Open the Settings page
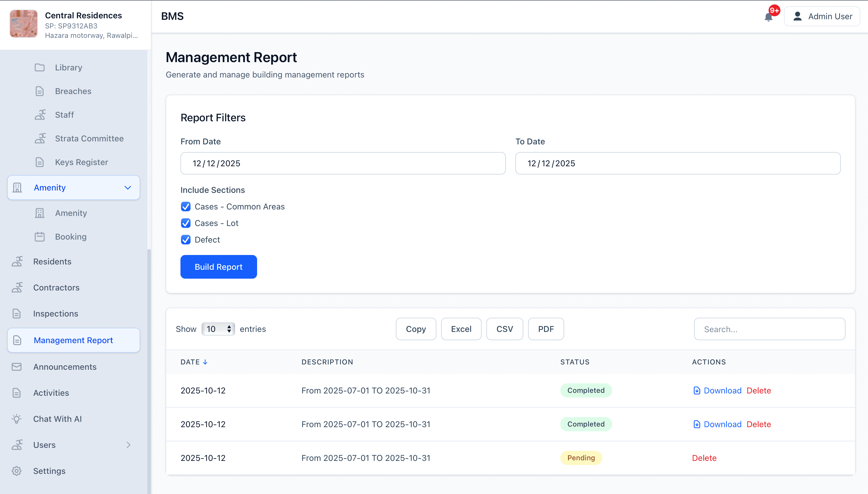This screenshot has width=868, height=494. coord(49,471)
